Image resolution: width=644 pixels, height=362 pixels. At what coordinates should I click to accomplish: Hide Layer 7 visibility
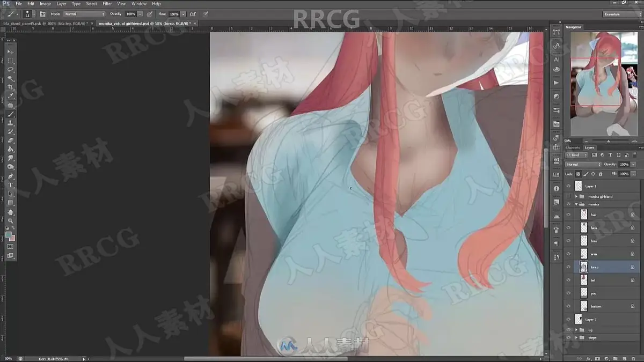[x=568, y=319]
